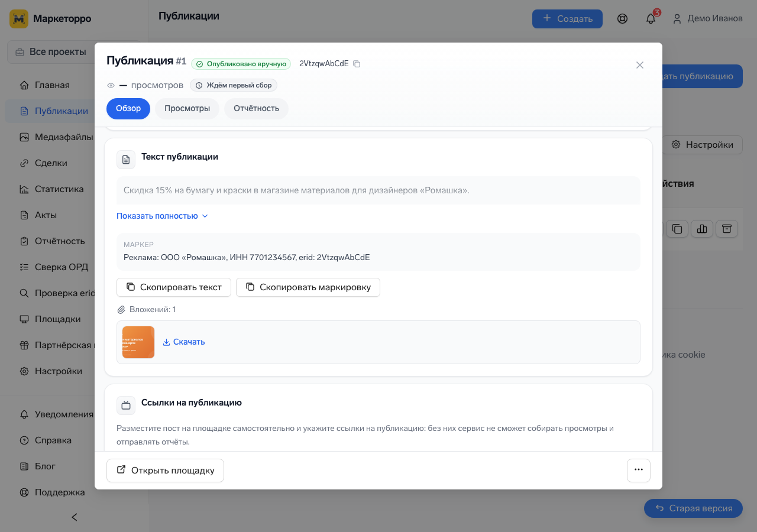Close the Публикация dialog
757x532 pixels.
point(639,65)
